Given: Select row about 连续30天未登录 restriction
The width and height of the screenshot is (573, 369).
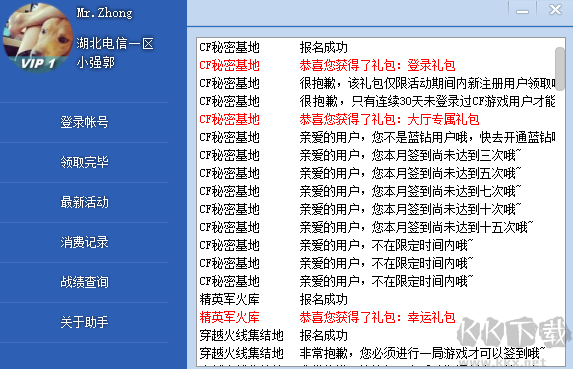Looking at the screenshot, I should (376, 101).
